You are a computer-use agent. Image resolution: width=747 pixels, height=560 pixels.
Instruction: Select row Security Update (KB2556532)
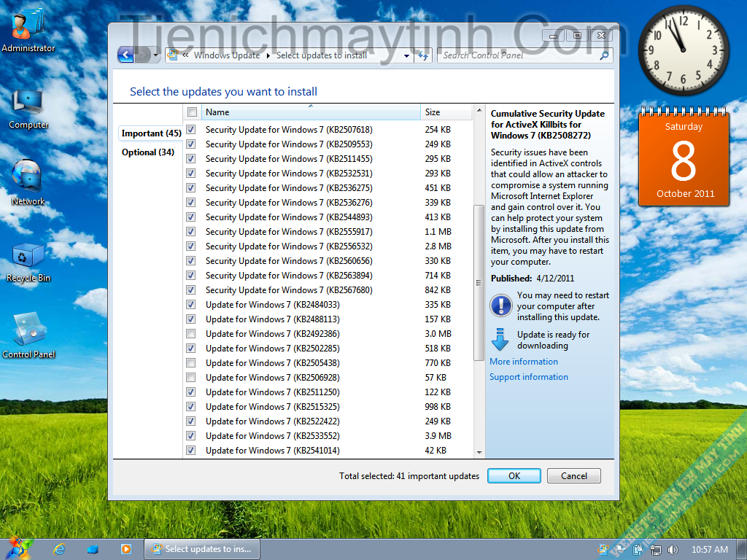328,246
